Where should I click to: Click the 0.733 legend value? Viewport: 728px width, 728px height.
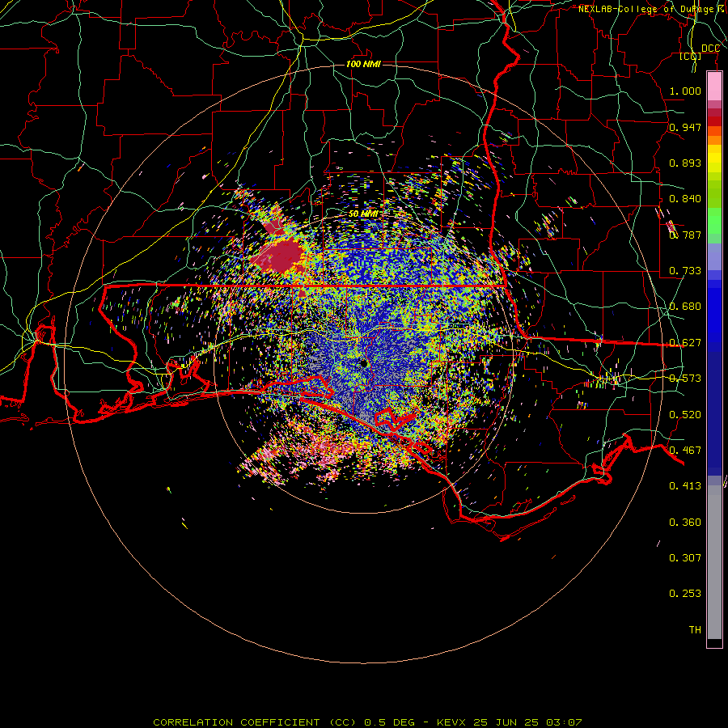685,271
